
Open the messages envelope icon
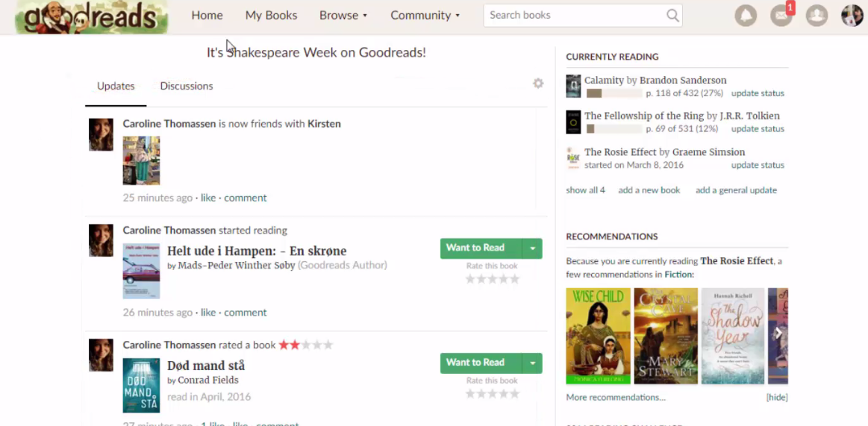coord(781,15)
